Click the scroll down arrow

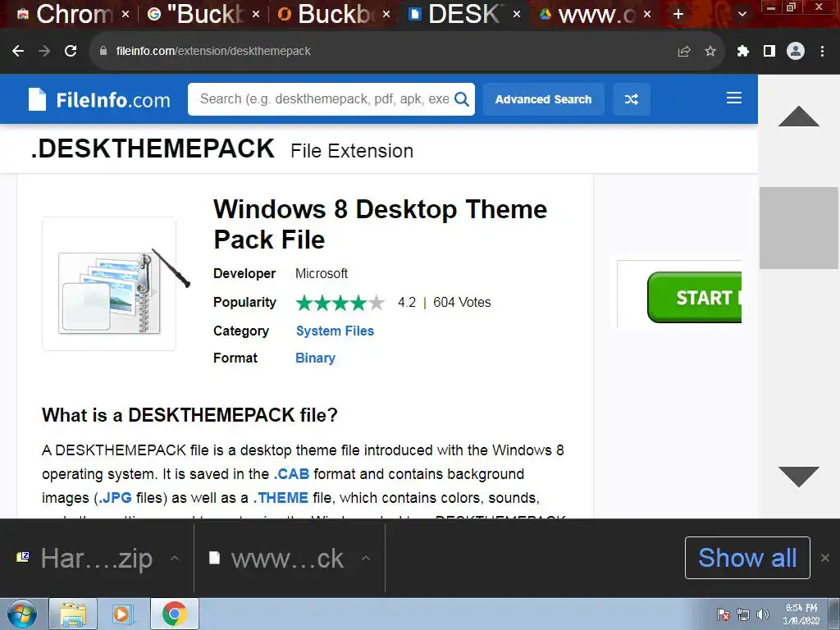click(x=799, y=477)
